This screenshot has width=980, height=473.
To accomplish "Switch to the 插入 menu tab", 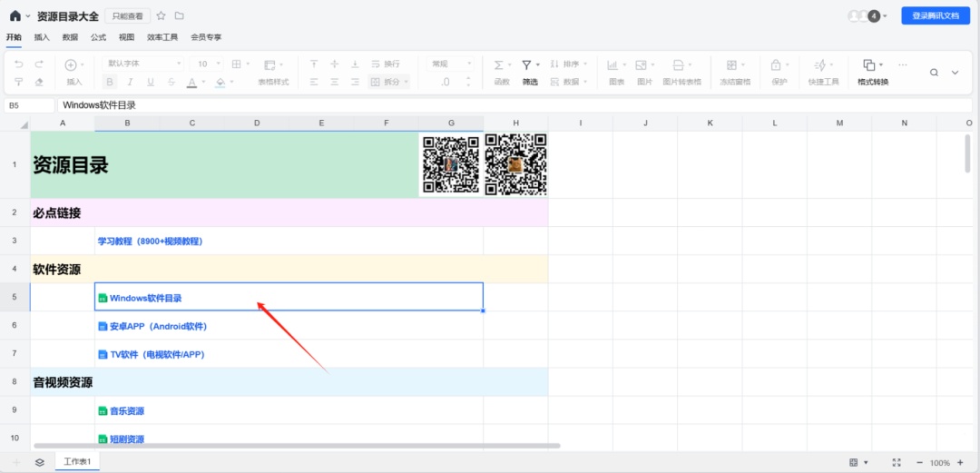I will click(42, 37).
